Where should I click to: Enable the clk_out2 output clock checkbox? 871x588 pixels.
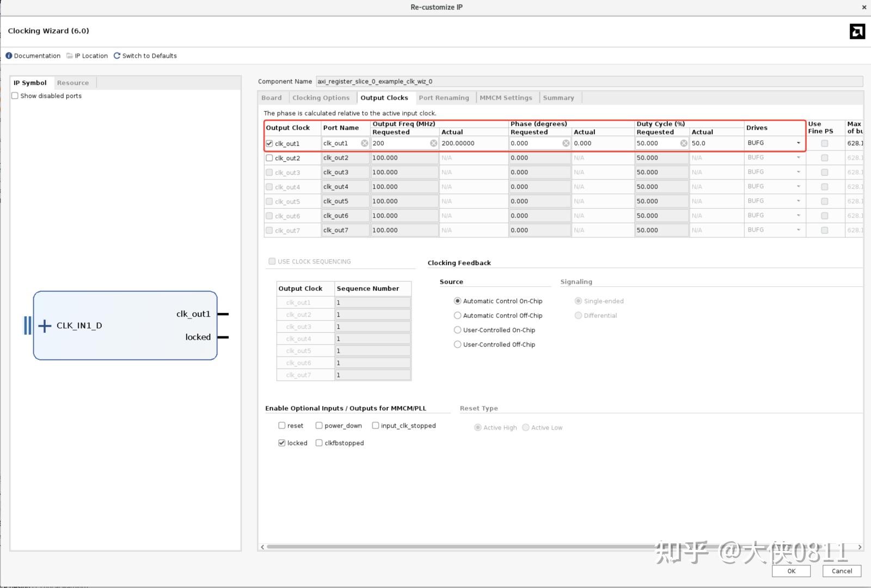269,158
